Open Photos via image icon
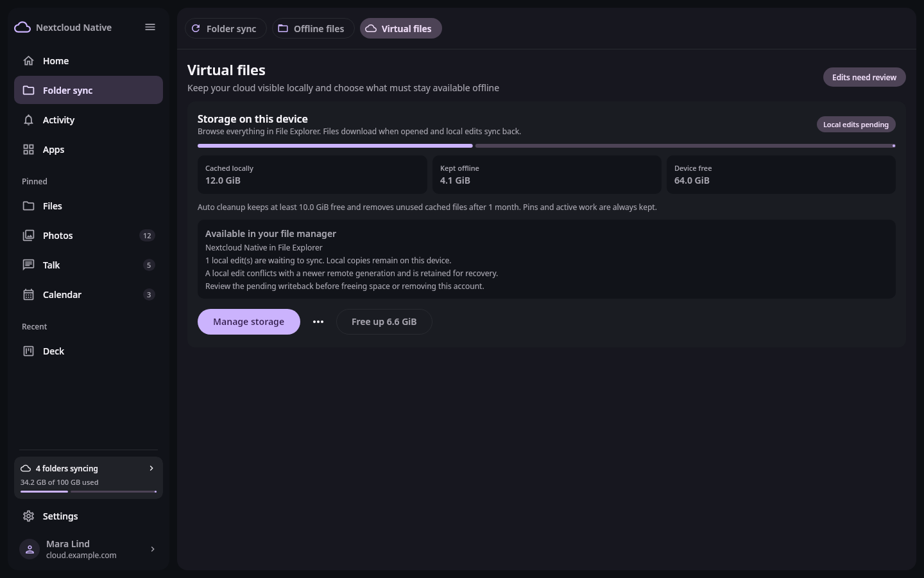This screenshot has width=924, height=578. [28, 236]
